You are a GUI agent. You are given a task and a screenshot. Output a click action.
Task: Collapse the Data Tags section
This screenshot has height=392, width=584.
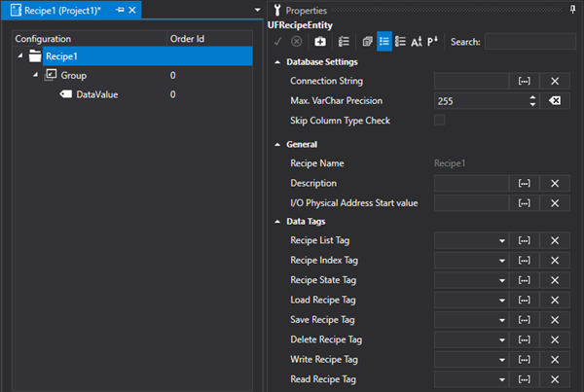coord(277,222)
